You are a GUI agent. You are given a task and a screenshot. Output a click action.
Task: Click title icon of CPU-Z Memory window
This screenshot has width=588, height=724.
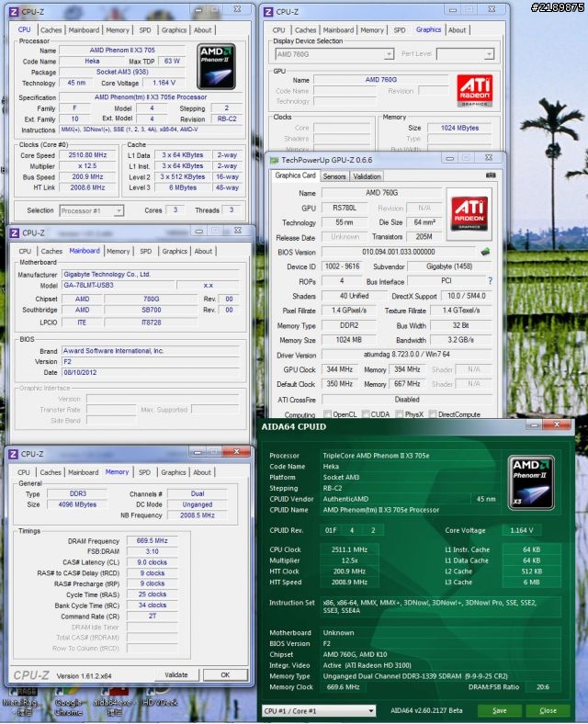tap(14, 454)
